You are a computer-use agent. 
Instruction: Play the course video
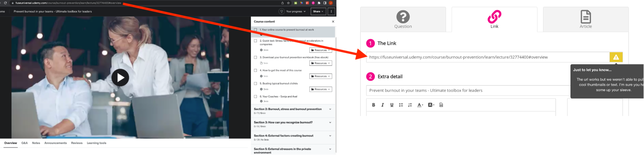point(120,78)
